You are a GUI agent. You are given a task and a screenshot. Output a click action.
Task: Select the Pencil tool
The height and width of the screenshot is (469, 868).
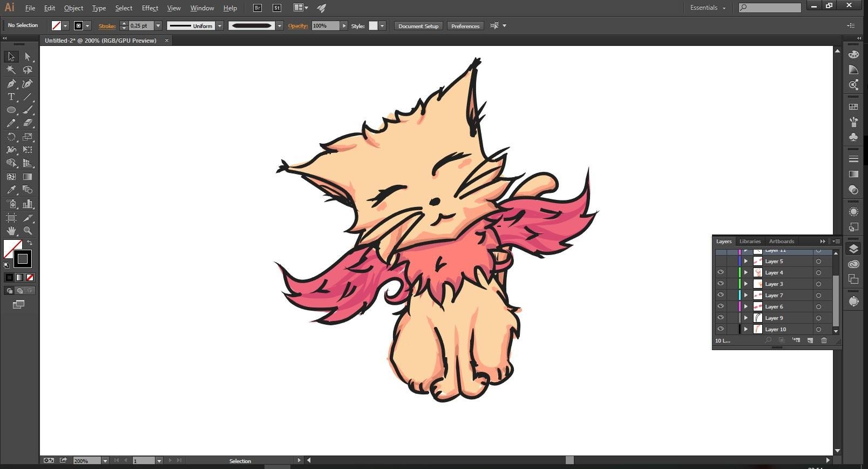(11, 123)
